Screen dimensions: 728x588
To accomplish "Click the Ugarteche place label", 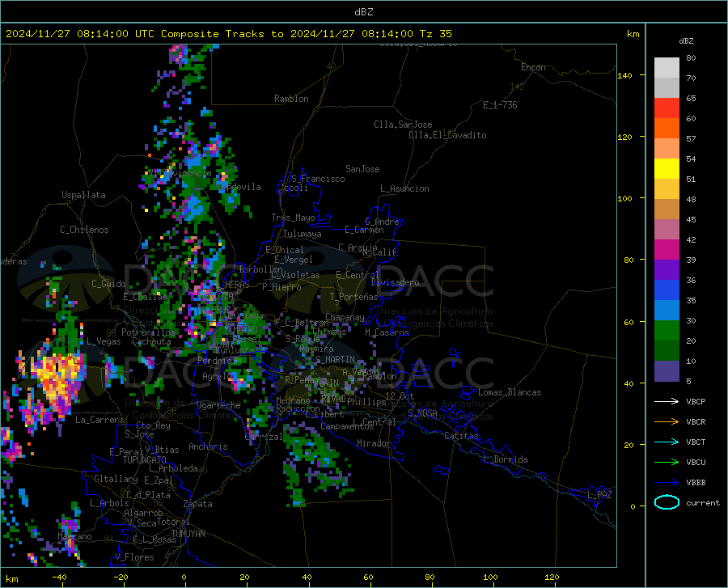I will coord(218,405).
